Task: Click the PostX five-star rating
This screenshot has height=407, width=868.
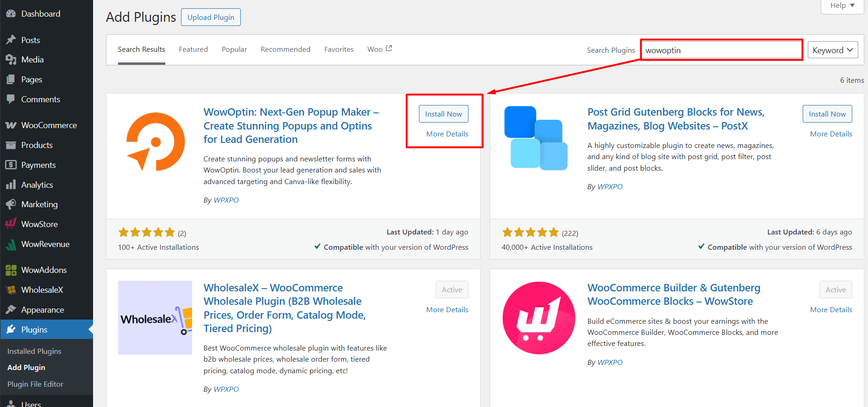Action: 530,232
